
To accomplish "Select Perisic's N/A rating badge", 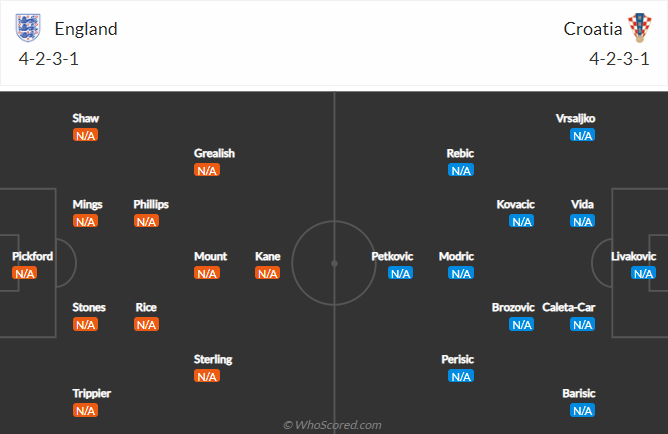I will point(461,376).
